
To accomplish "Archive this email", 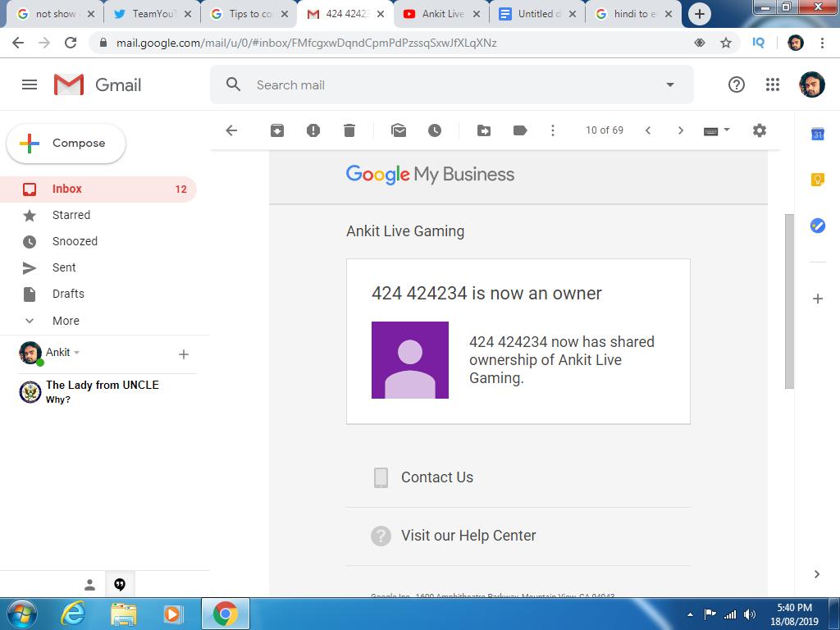I will [277, 130].
